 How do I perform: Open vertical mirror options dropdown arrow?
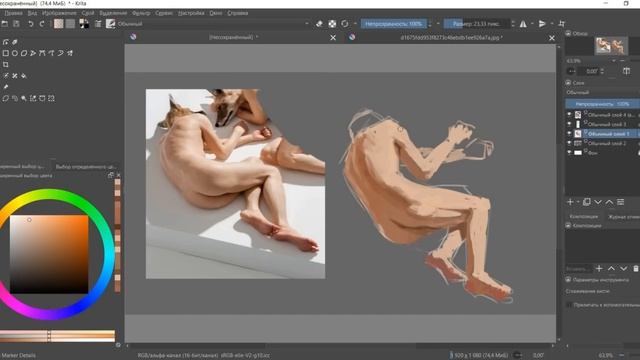[x=552, y=24]
